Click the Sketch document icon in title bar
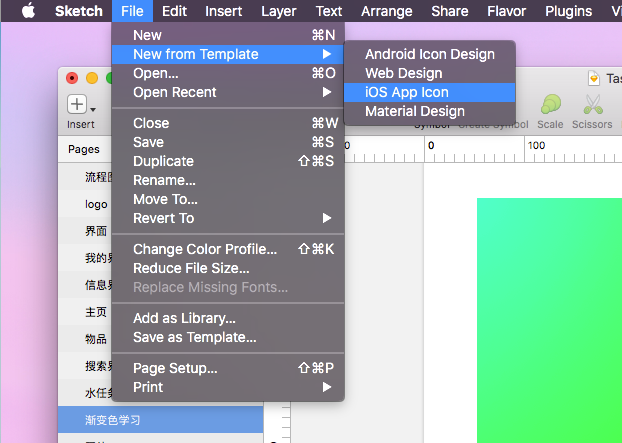This screenshot has height=443, width=622. tap(593, 78)
